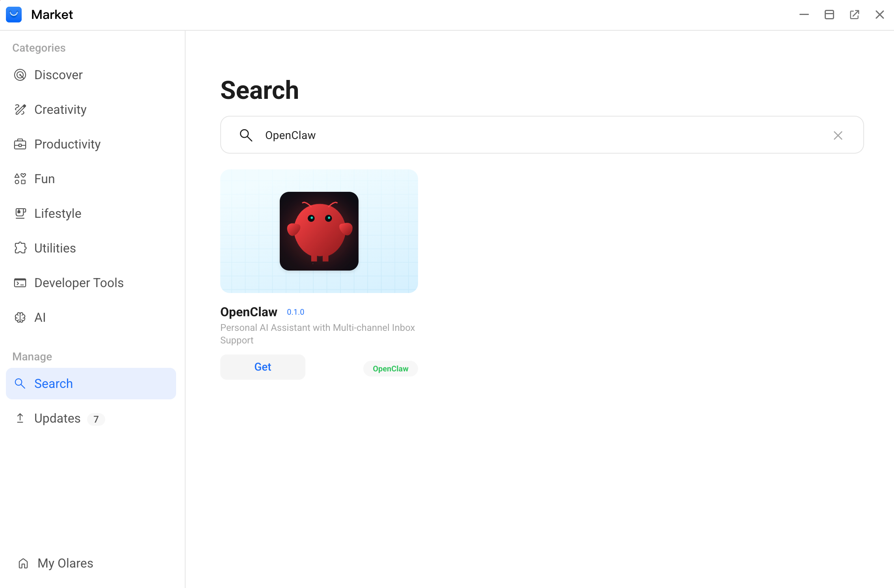Open the Discover category

click(58, 75)
